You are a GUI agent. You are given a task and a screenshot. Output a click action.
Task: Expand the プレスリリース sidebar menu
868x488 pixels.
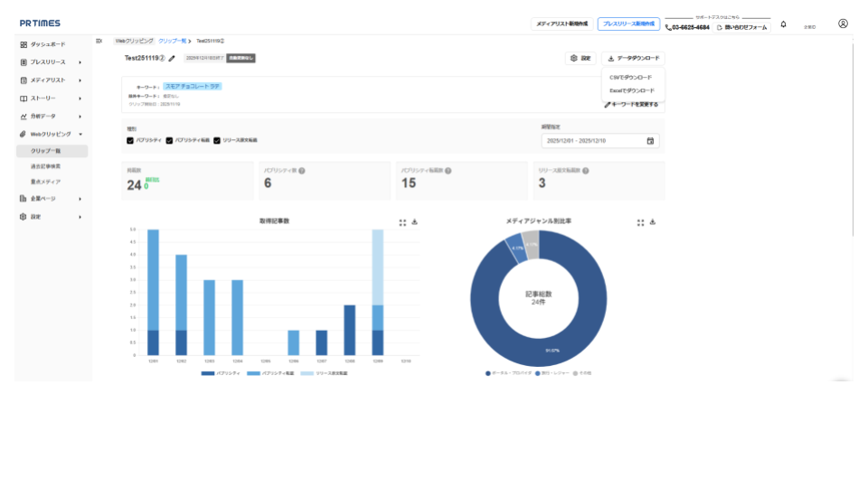point(80,62)
